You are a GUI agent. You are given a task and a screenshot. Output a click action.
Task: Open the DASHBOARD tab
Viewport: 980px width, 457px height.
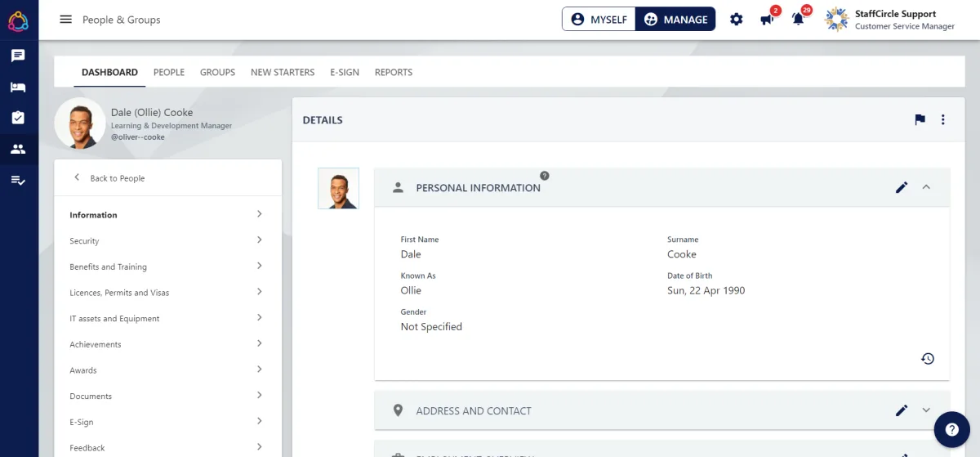(109, 72)
